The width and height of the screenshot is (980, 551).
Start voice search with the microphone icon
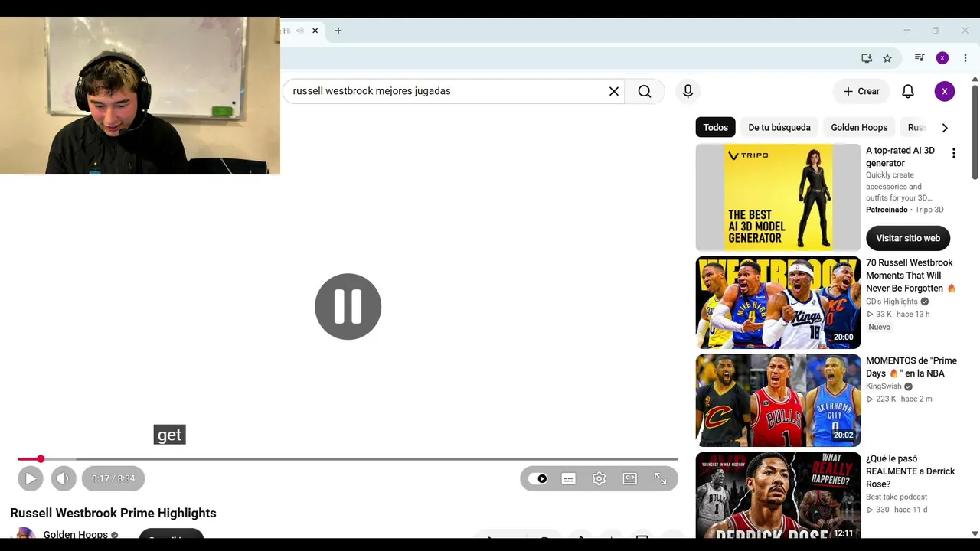[688, 91]
